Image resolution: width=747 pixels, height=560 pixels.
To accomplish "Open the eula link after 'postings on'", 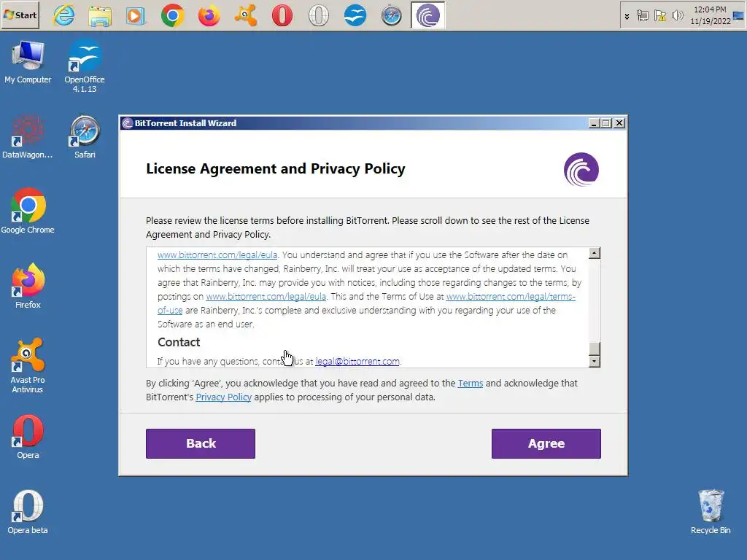I will coord(266,296).
